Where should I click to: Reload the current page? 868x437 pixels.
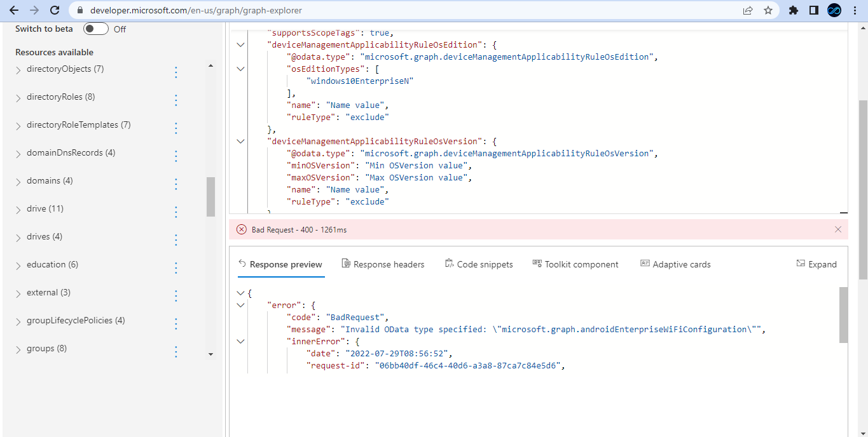click(x=55, y=10)
